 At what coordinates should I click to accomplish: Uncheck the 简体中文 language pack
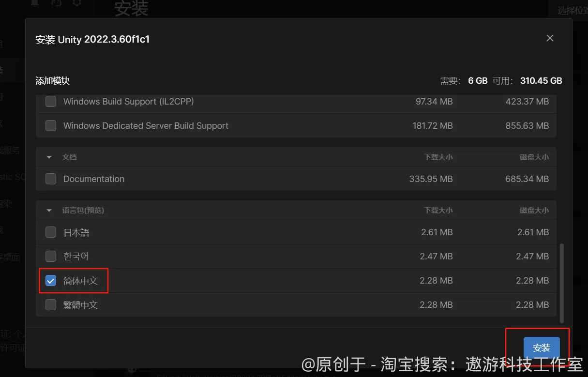[x=51, y=281]
